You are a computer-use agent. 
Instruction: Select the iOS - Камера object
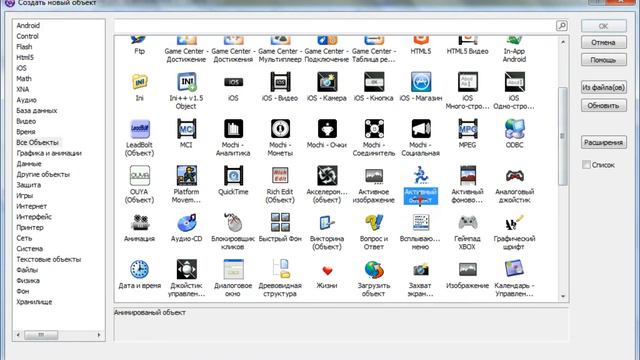[327, 82]
